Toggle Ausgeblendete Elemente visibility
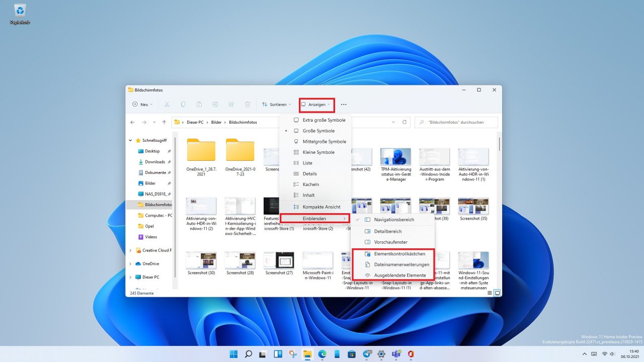The width and height of the screenshot is (644, 362). pos(392,275)
